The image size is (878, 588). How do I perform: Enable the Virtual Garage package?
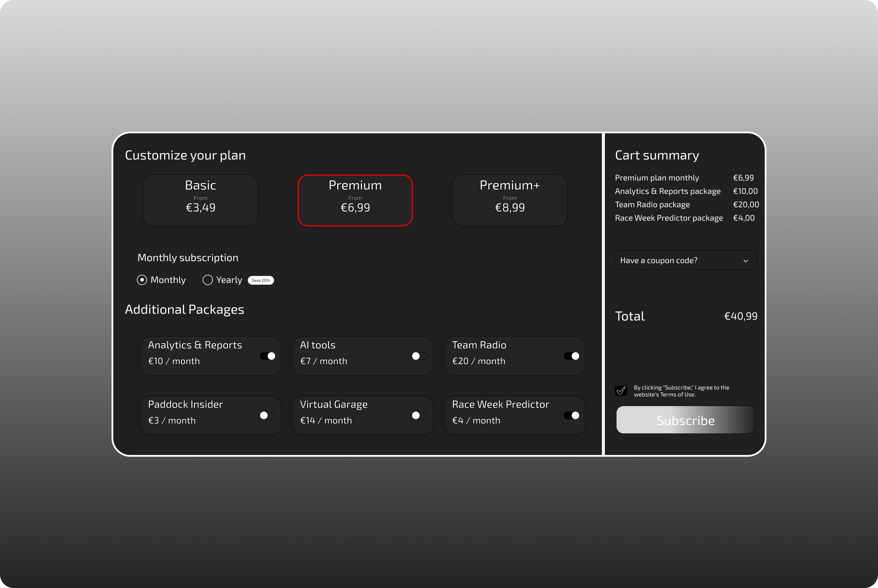[419, 415]
